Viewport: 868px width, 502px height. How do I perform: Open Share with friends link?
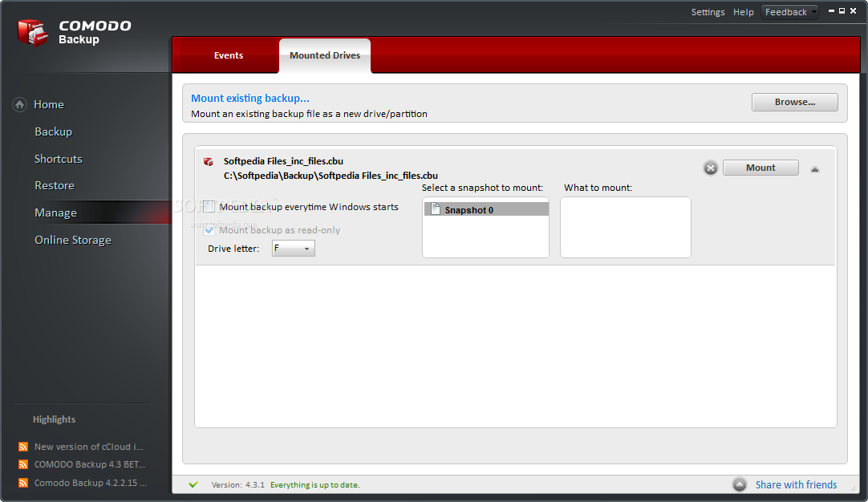coord(796,485)
